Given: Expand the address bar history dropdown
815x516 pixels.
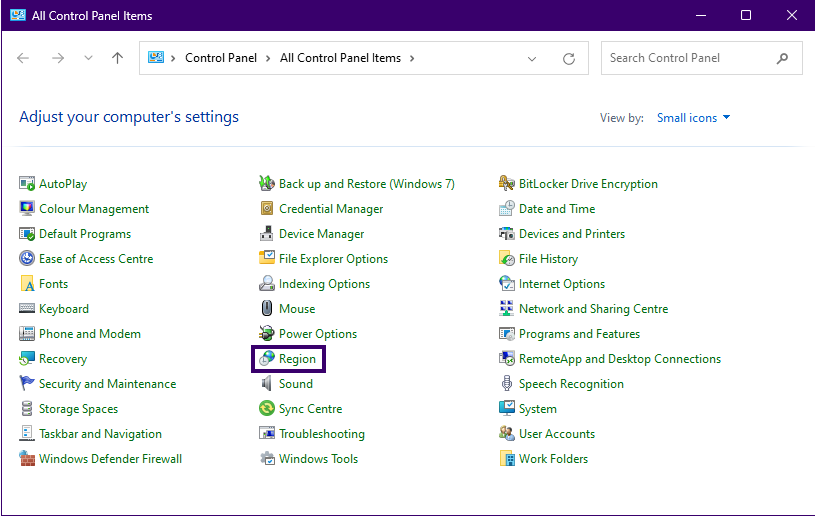Looking at the screenshot, I should click(532, 58).
